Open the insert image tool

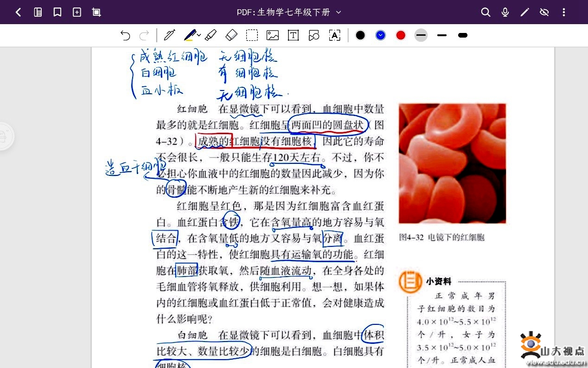[x=272, y=35]
